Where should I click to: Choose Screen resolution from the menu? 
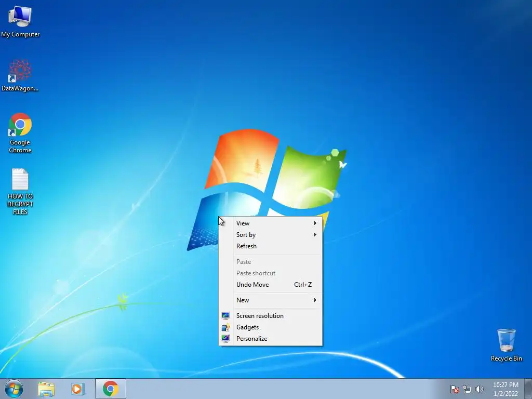(270, 316)
